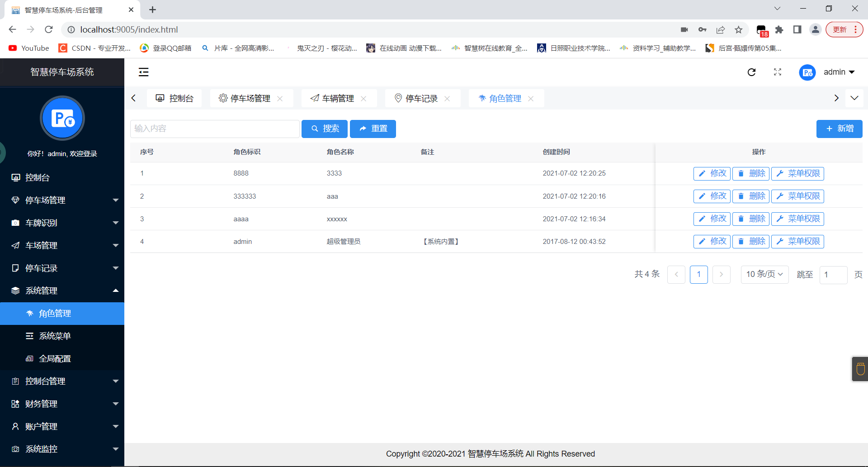Click the parking logo in the sidebar
This screenshot has width=868, height=467.
[62, 118]
